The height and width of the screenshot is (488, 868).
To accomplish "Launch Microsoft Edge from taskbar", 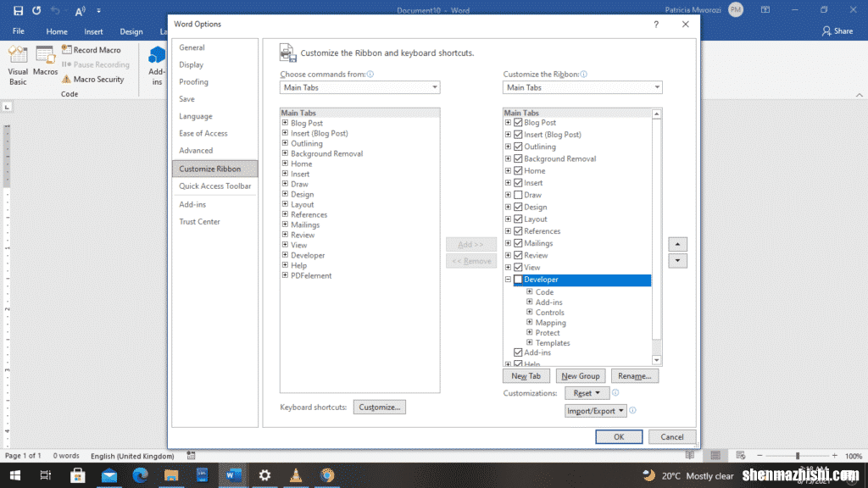I will click(140, 475).
